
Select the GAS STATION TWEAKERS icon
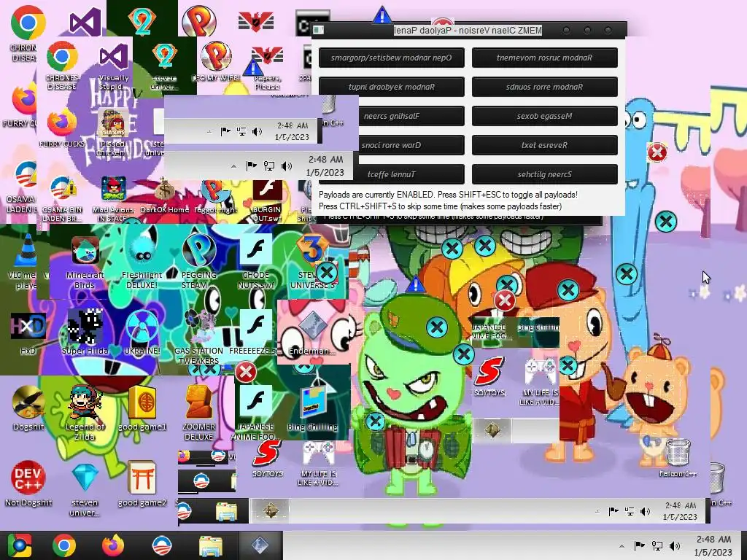click(198, 336)
